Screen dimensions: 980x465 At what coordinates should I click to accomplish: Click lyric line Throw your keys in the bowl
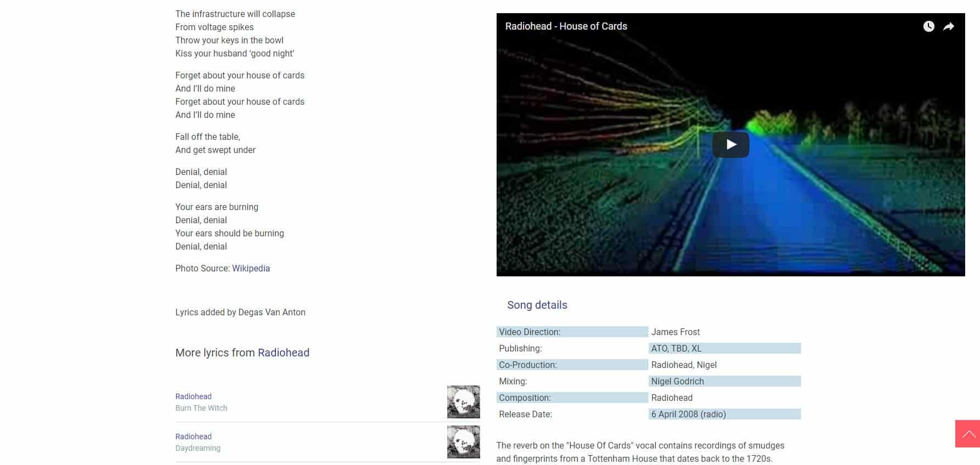tap(229, 40)
